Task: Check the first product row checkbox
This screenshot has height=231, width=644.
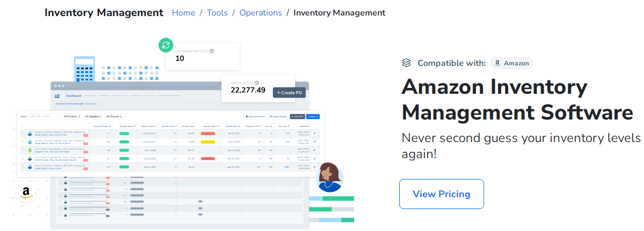Action: click(23, 133)
